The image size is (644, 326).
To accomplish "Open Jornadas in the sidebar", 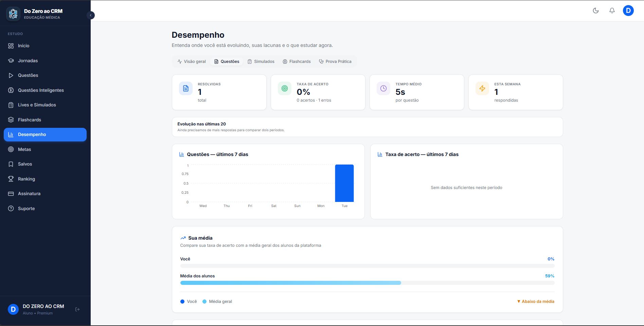I will tap(45, 61).
